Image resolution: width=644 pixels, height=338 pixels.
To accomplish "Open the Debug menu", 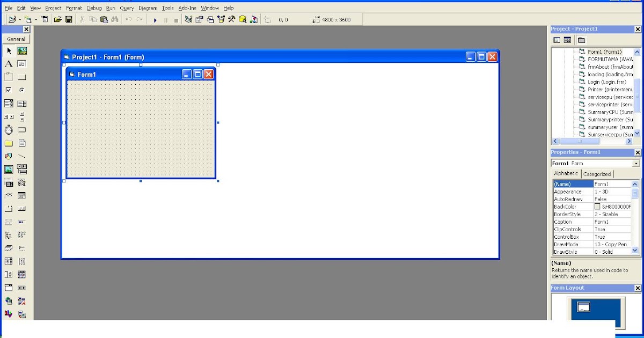I will 94,8.
